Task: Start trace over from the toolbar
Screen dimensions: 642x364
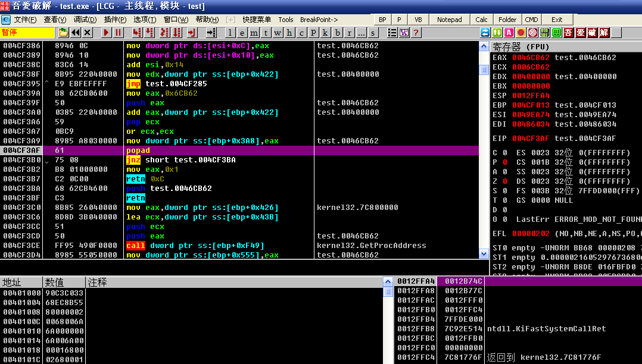Action: click(177, 33)
